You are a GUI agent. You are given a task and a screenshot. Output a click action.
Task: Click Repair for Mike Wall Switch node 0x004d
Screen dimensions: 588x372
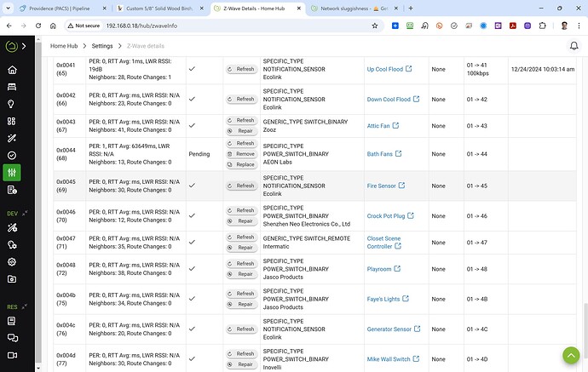click(241, 364)
